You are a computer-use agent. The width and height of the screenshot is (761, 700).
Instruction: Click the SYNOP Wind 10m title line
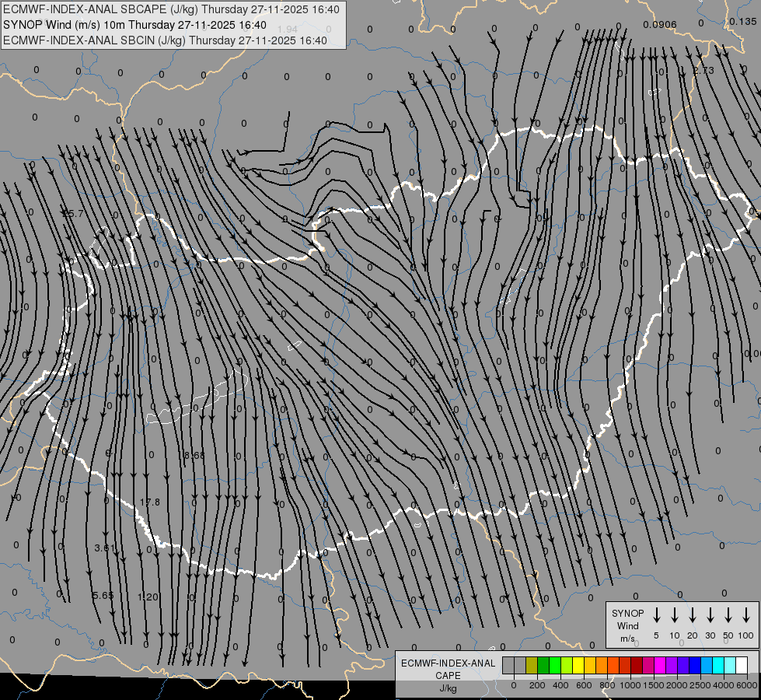[134, 25]
